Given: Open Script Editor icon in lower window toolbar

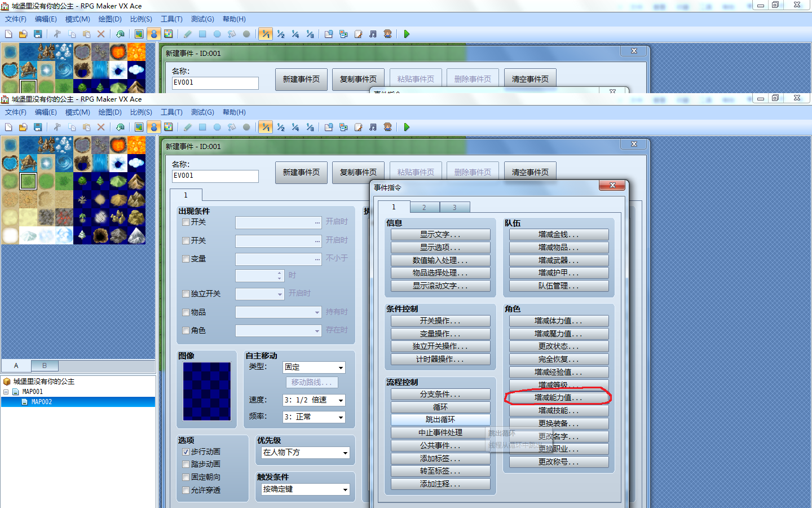Looking at the screenshot, I should pyautogui.click(x=358, y=128).
